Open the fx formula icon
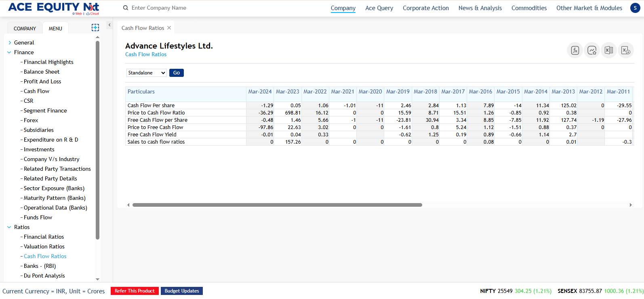The image size is (644, 299). coord(575,50)
